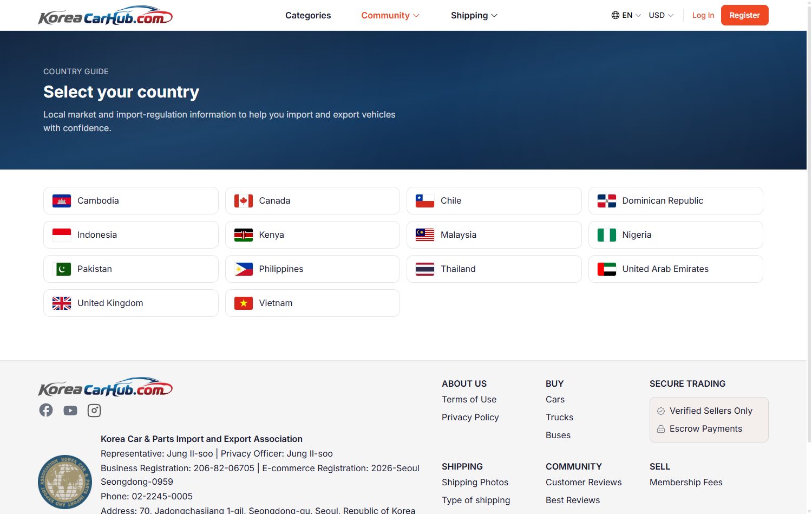The height and width of the screenshot is (514, 812).
Task: Open the Buses link under Buy
Action: (x=558, y=435)
